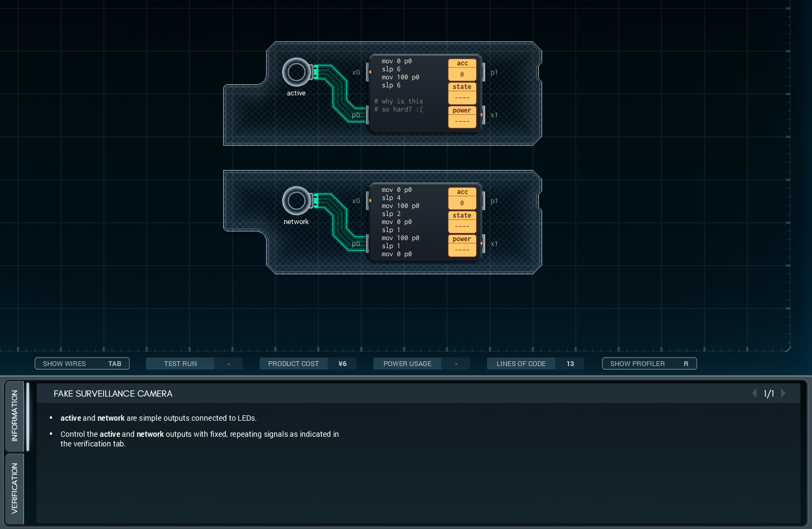Image resolution: width=812 pixels, height=529 pixels.
Task: Toggle Show Wires view
Action: 82,364
